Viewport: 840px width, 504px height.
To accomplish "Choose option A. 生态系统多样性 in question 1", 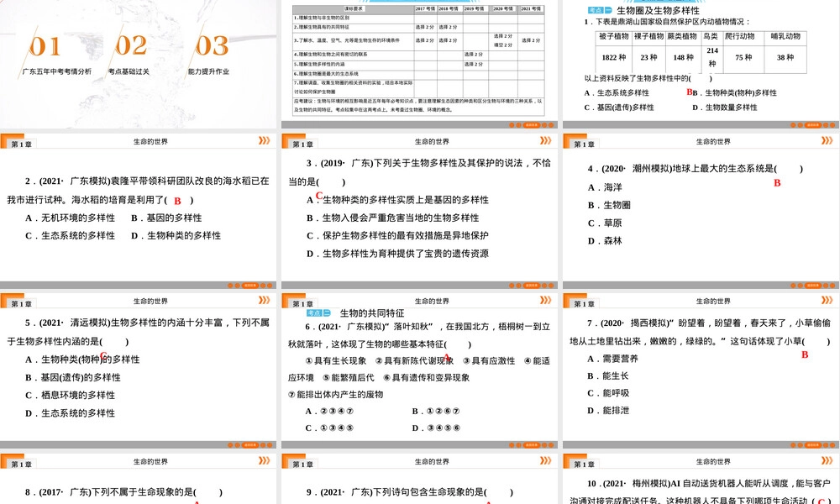I will pyautogui.click(x=617, y=92).
